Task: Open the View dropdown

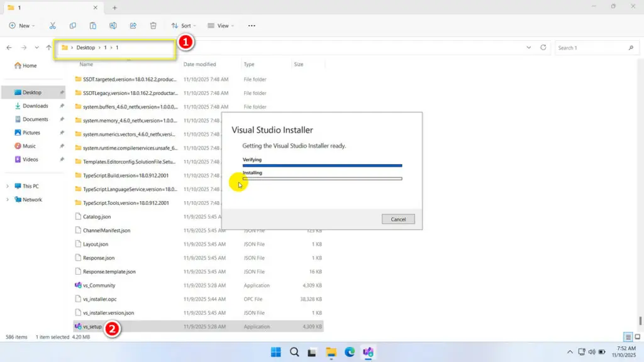Action: [220, 25]
